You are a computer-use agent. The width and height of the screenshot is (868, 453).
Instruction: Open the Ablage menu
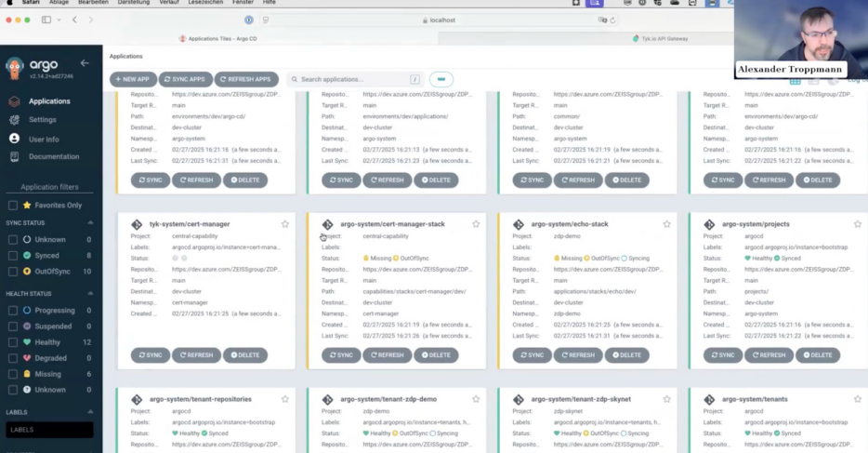click(59, 2)
